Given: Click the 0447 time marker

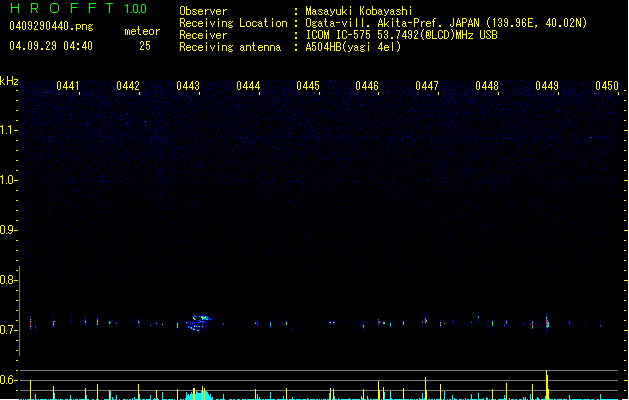Looking at the screenshot, I should point(427,86).
